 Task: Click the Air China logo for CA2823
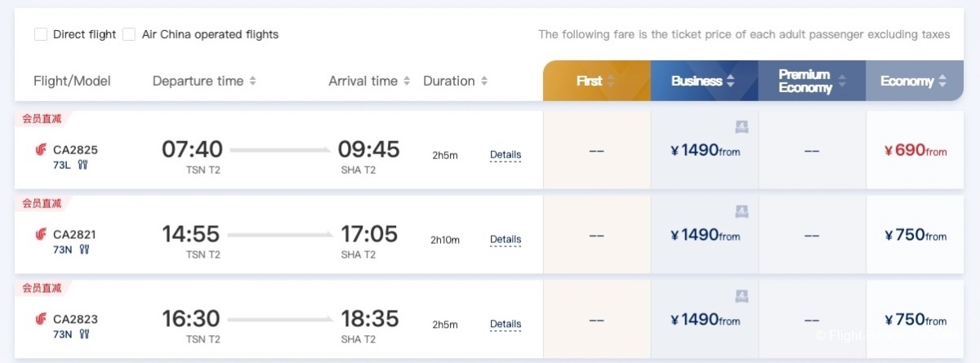point(41,319)
